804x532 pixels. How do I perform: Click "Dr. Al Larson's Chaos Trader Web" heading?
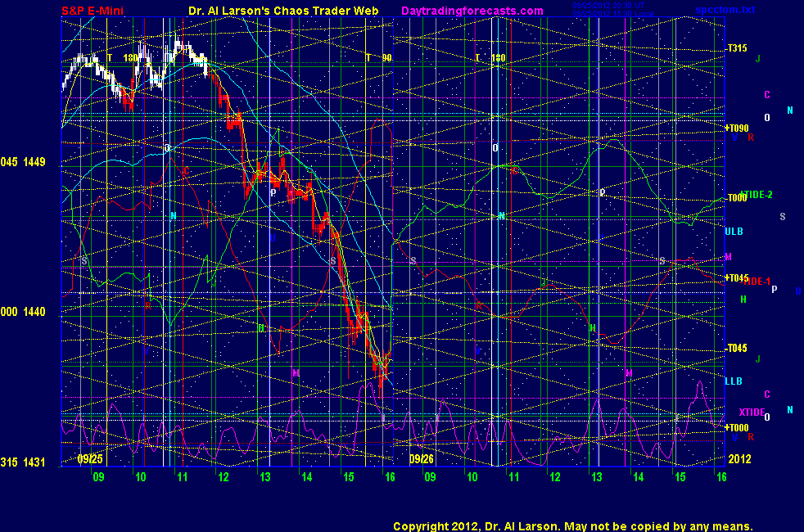[x=283, y=11]
